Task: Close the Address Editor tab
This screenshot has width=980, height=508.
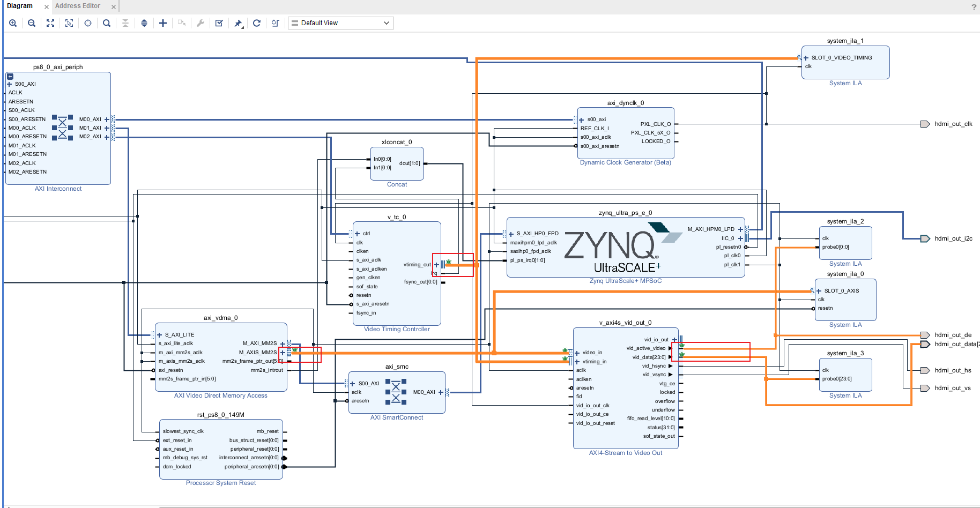Action: click(x=114, y=7)
